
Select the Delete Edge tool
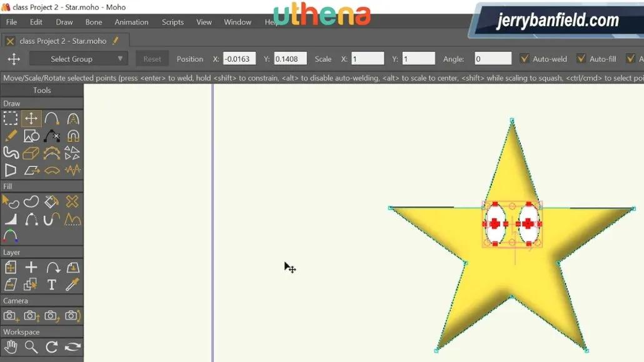(52, 136)
